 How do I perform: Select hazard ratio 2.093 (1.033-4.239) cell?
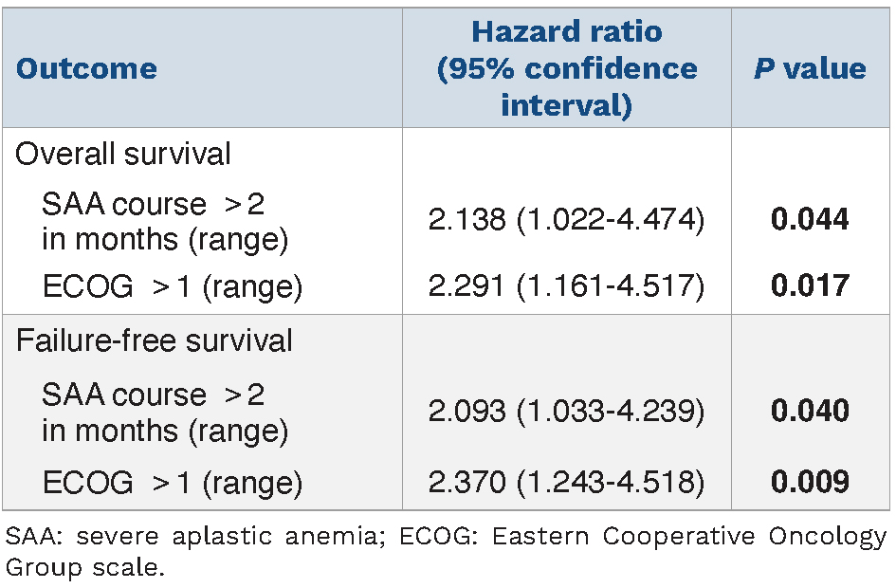point(566,412)
